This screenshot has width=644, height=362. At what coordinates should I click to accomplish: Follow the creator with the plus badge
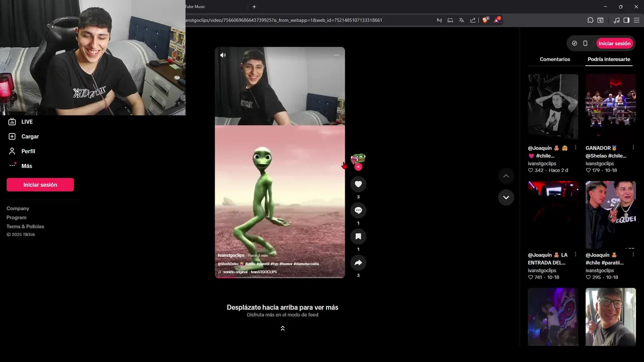[358, 167]
